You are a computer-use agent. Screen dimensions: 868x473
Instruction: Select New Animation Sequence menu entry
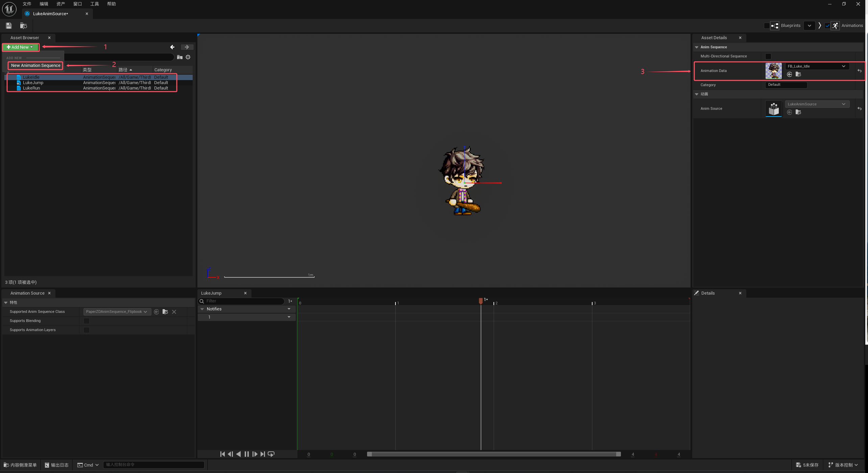click(35, 66)
